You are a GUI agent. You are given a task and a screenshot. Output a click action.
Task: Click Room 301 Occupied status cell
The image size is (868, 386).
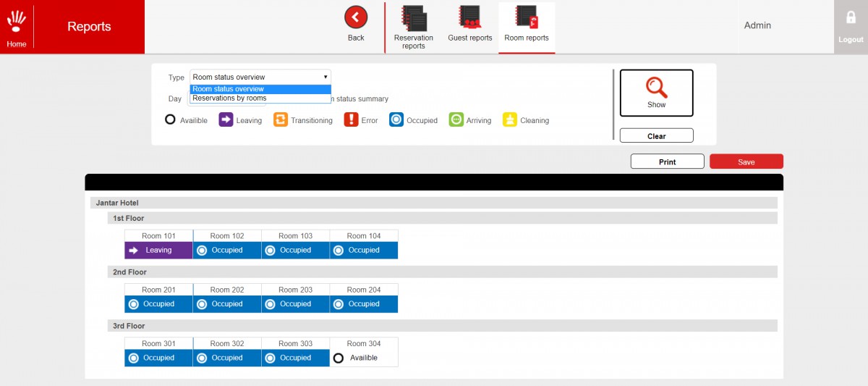click(x=158, y=358)
